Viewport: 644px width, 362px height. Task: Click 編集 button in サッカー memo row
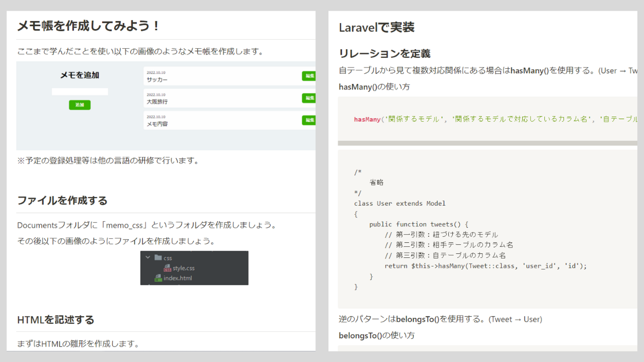(309, 76)
